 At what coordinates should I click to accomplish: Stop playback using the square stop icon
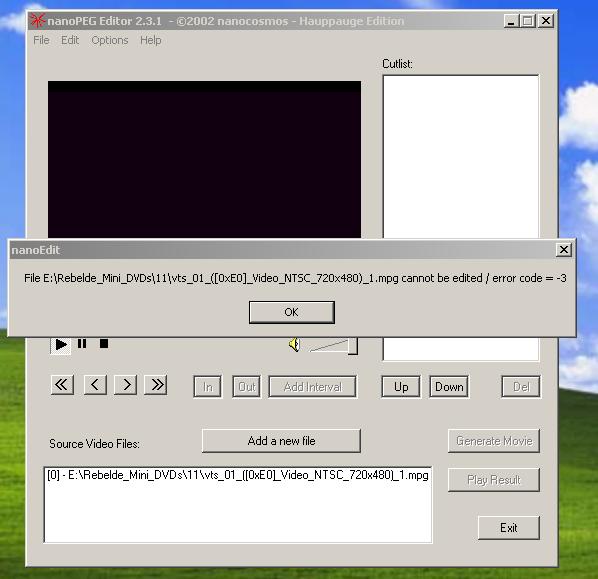click(104, 344)
